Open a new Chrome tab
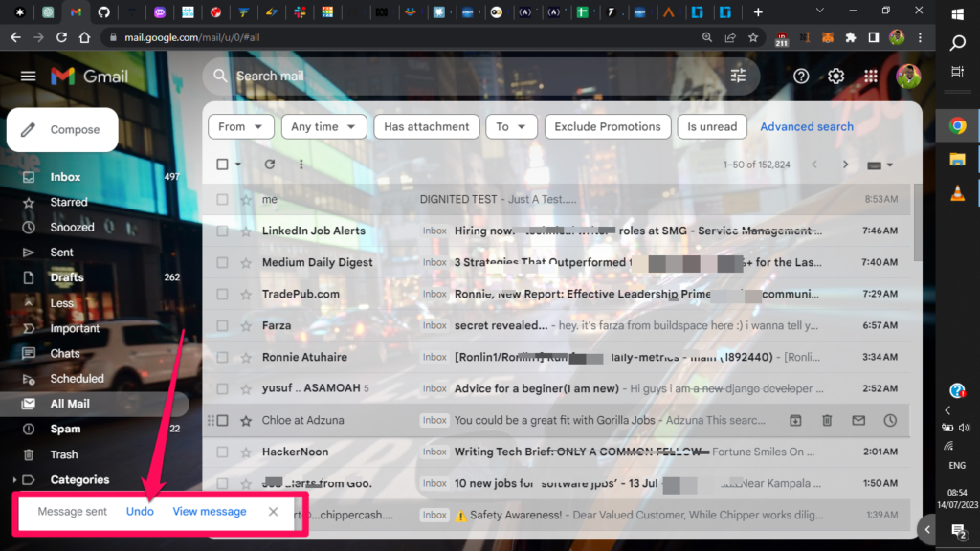This screenshot has width=980, height=551. coord(758,11)
